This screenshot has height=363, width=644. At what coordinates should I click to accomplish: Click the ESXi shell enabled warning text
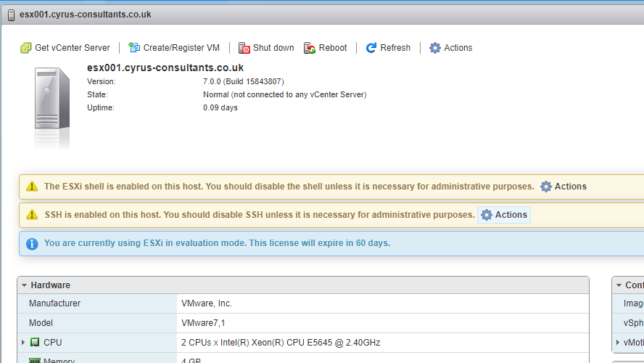point(289,187)
